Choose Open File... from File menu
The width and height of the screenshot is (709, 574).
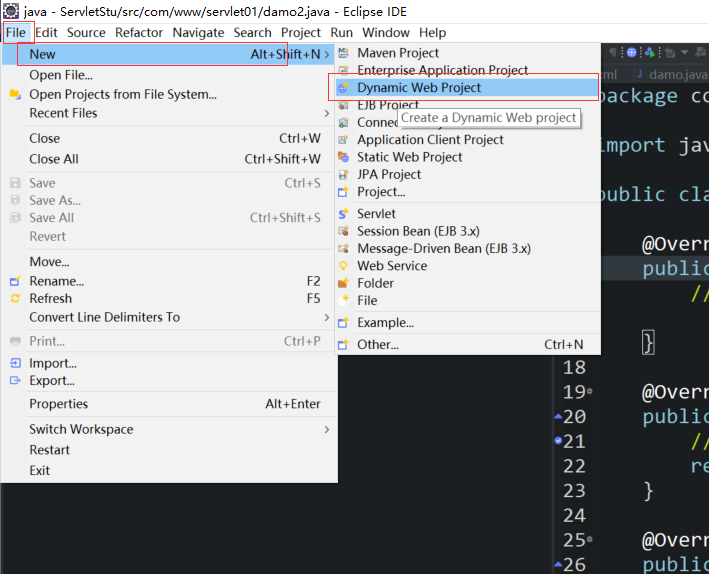click(x=170, y=75)
